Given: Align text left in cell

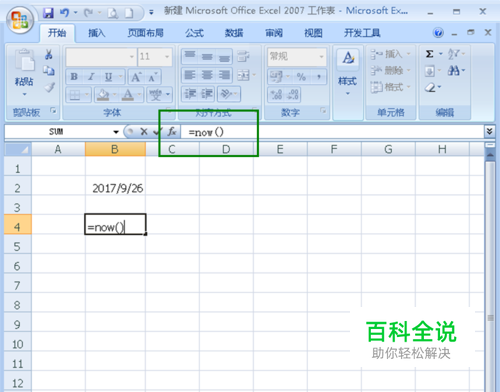Looking at the screenshot, I should pos(190,76).
